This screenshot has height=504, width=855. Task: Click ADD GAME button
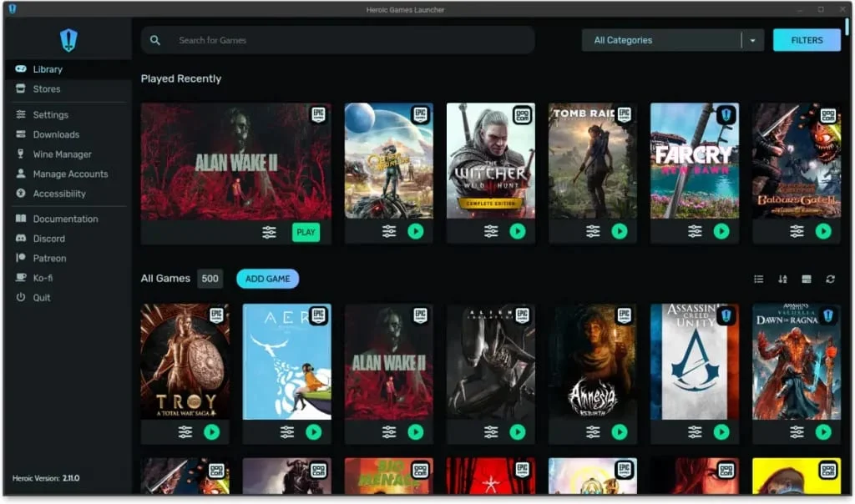(x=267, y=279)
